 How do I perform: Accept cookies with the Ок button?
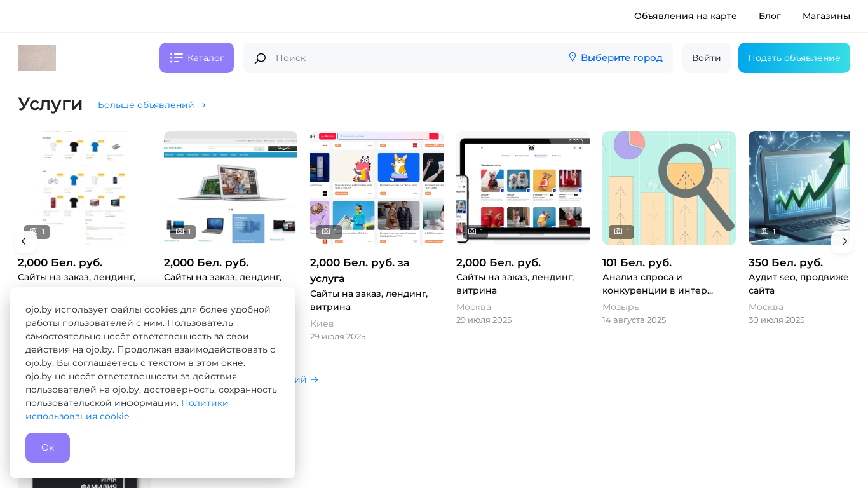[x=48, y=447]
